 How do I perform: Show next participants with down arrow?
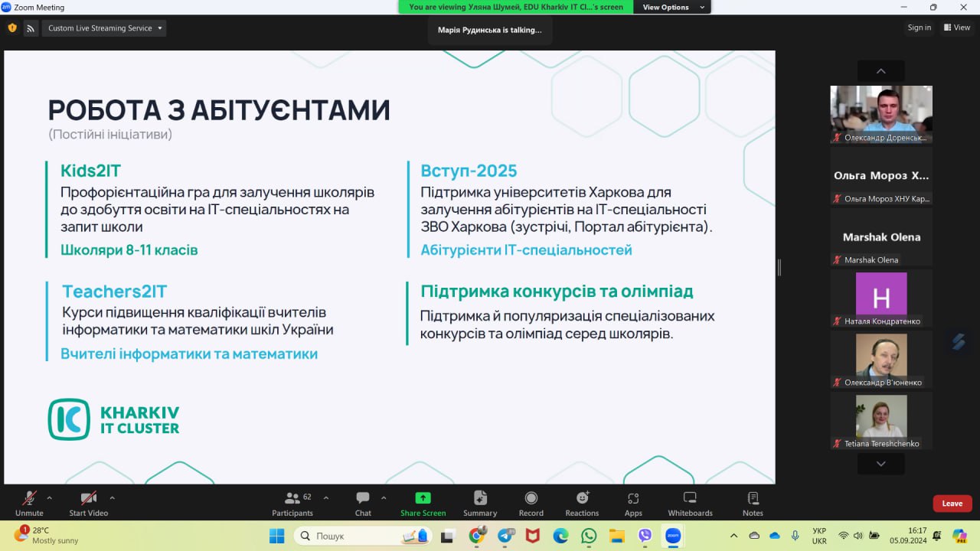point(880,464)
